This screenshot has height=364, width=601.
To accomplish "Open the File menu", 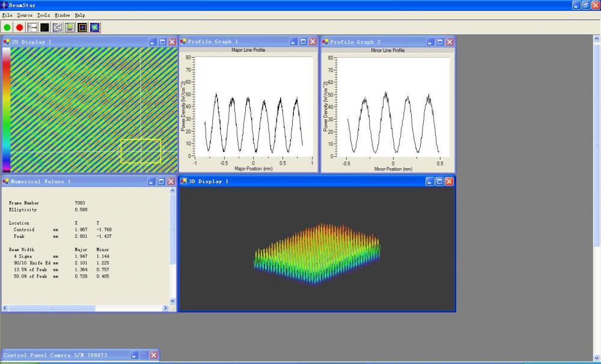I will [7, 16].
